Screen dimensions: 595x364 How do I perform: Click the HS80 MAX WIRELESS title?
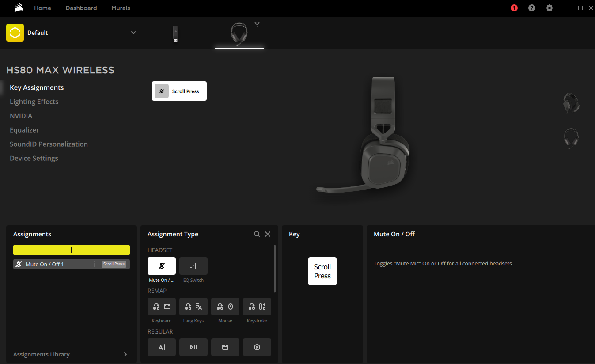pos(60,70)
